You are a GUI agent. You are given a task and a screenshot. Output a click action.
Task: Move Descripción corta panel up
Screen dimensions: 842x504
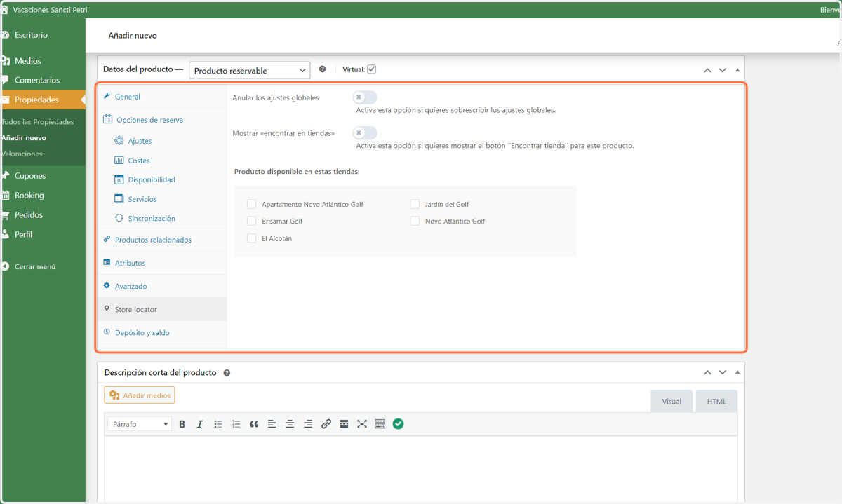tap(707, 373)
